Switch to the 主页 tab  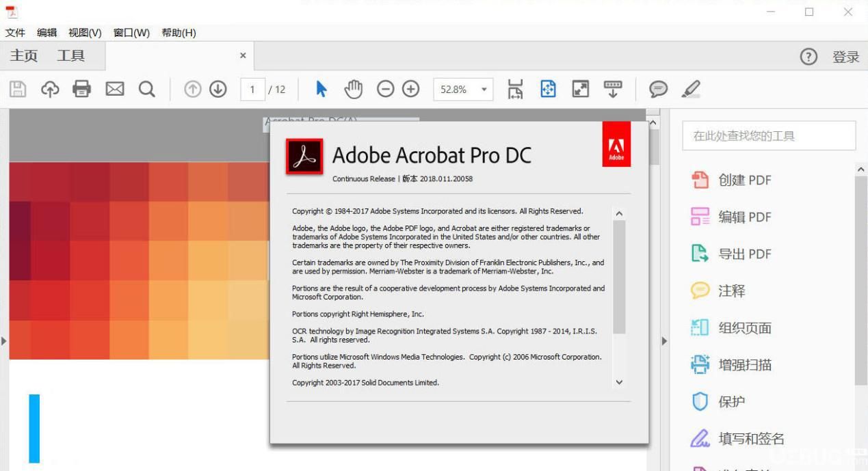coord(24,56)
